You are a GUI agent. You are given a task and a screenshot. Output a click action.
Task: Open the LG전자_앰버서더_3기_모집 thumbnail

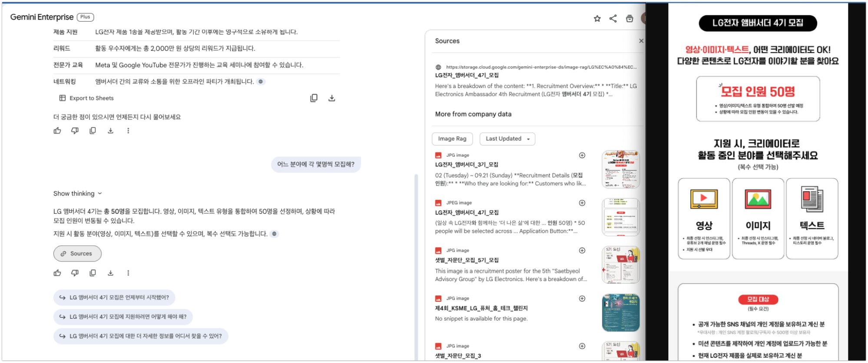point(620,169)
